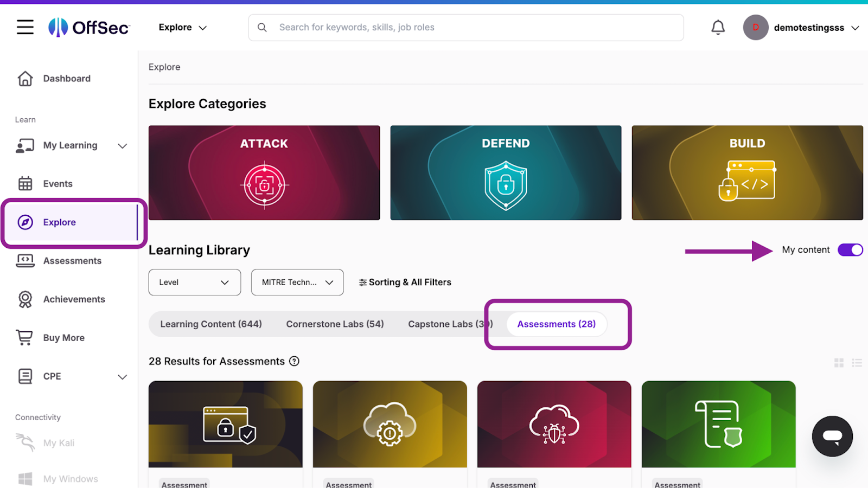The image size is (868, 488).
Task: Open the MITRE Technique dropdown
Action: [x=297, y=282]
